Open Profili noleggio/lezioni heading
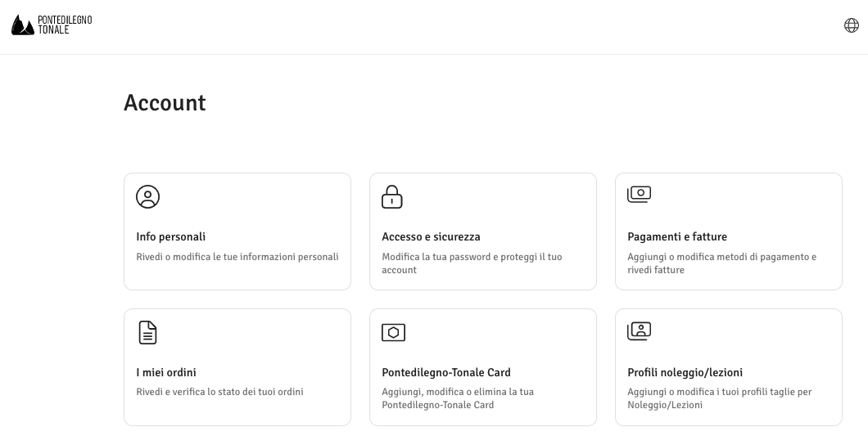The image size is (868, 445). coord(685,372)
